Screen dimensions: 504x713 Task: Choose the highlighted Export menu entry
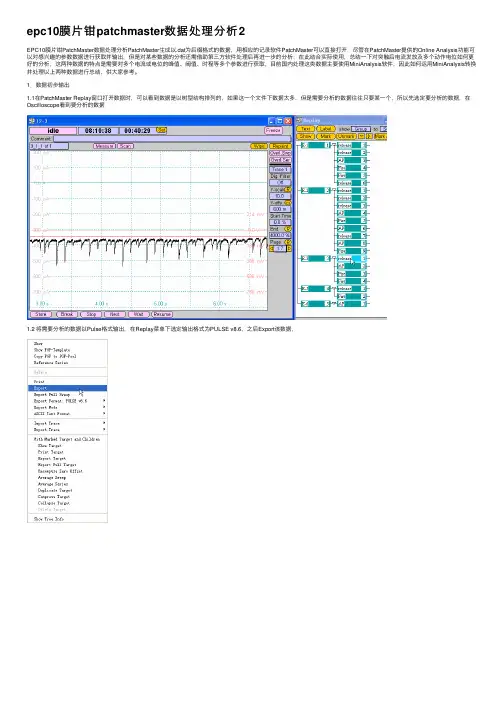click(x=67, y=388)
